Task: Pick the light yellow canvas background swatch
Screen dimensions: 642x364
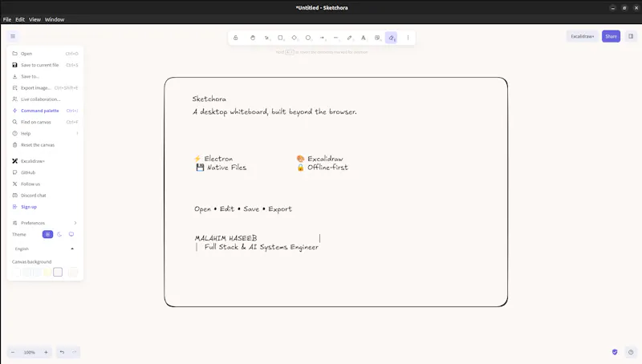Action: point(47,272)
